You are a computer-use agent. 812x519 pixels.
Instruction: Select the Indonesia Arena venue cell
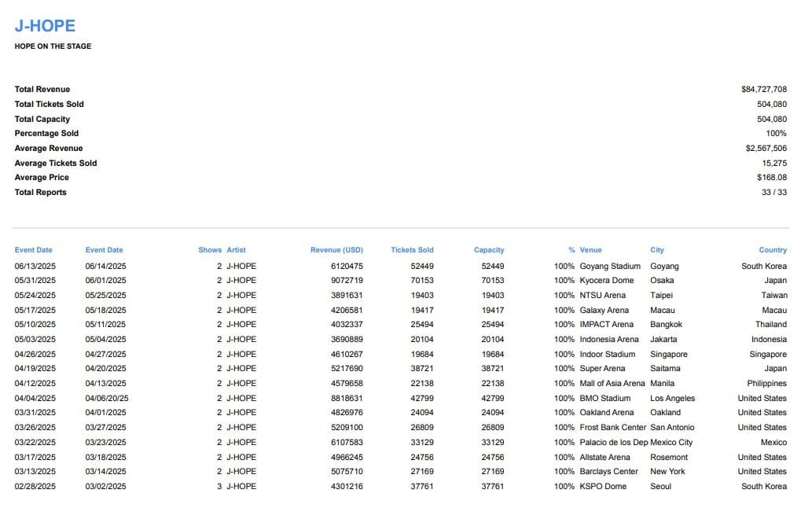(609, 339)
